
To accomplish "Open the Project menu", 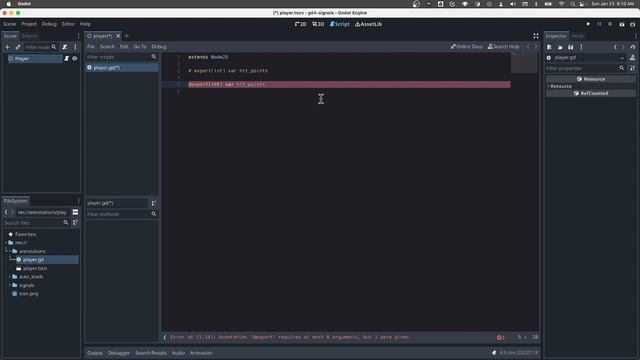I will pos(29,24).
